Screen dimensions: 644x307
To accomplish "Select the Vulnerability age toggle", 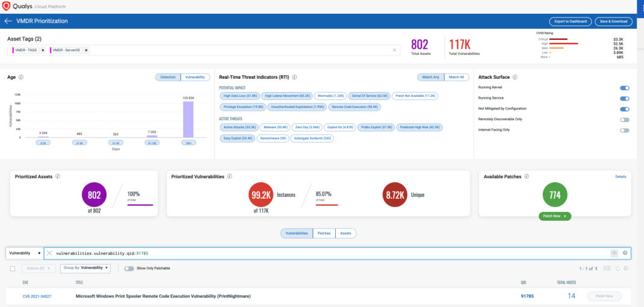I will coord(196,77).
